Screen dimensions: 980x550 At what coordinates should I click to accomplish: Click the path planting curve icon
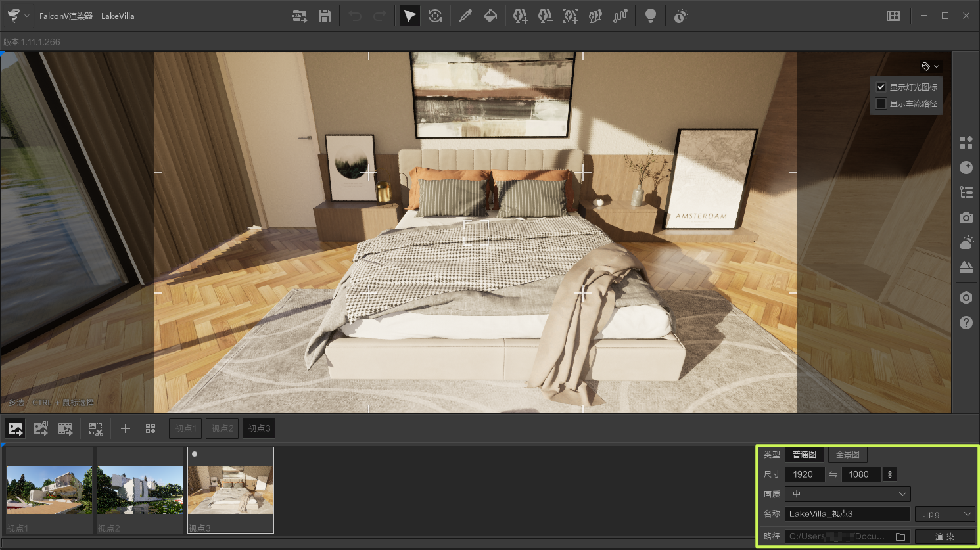coord(620,16)
